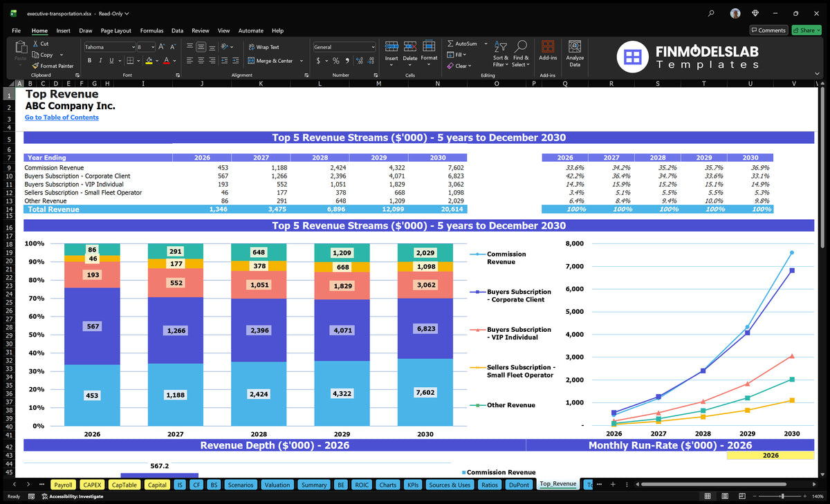Apply comma style
830x504 pixels.
click(347, 61)
